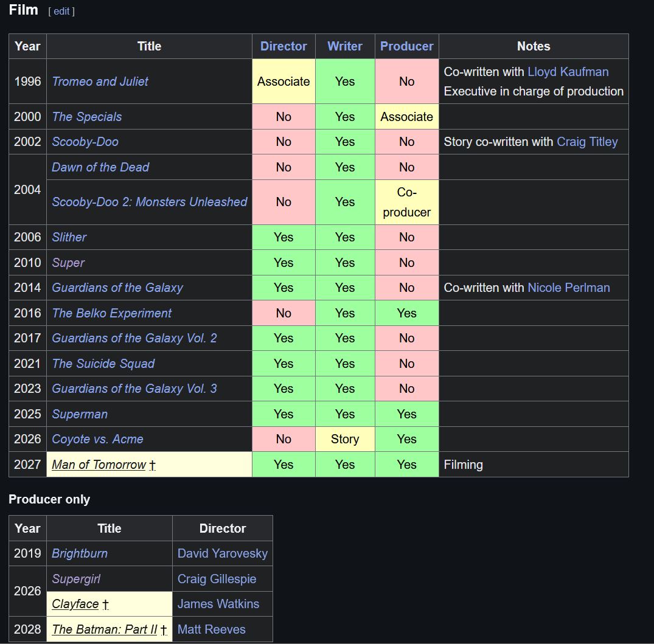Open the Tromeo and Juliet film link

click(100, 81)
